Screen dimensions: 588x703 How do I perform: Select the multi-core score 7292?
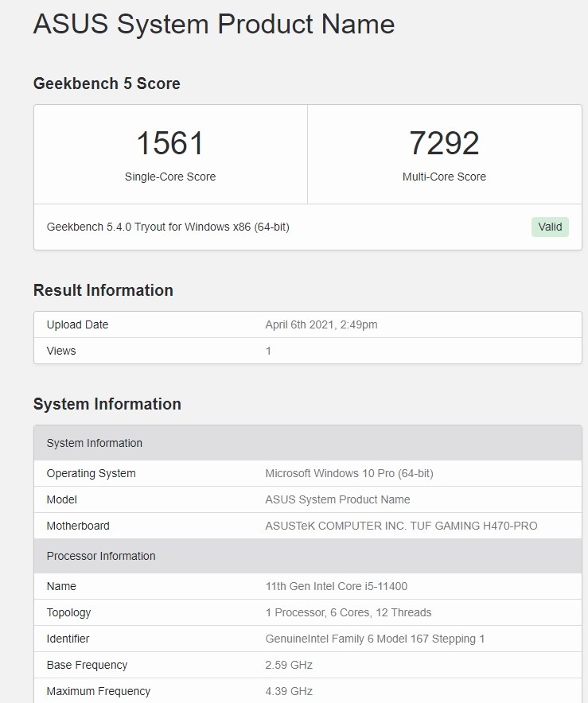(x=444, y=143)
